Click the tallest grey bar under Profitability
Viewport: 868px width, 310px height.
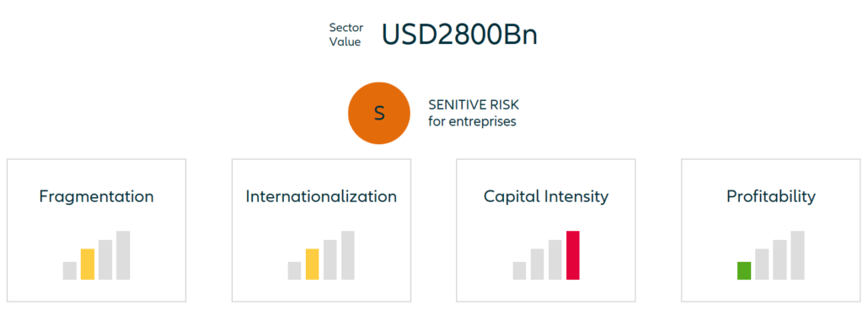click(797, 255)
